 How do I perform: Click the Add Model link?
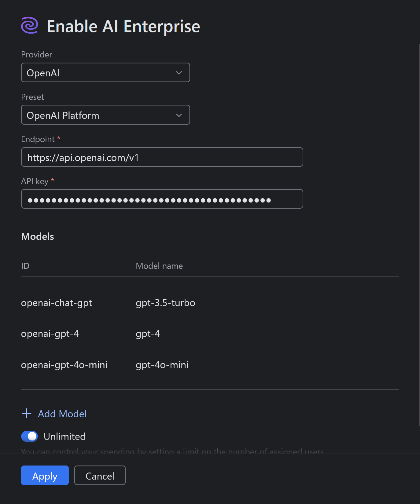pyautogui.click(x=62, y=414)
